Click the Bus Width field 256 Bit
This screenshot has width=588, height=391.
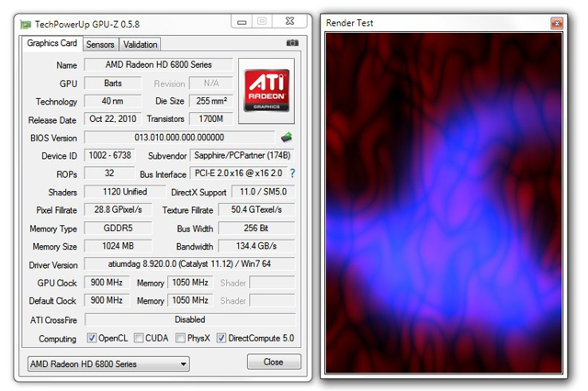coord(256,228)
